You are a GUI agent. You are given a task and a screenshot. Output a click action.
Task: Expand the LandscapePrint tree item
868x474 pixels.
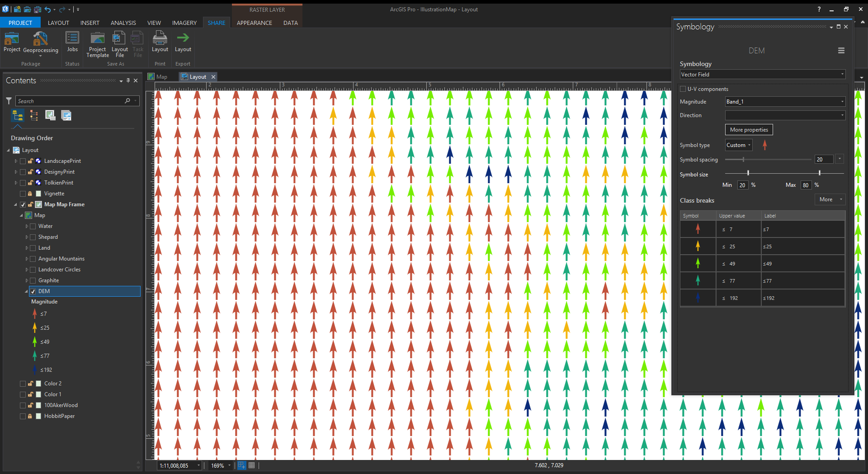(x=16, y=161)
